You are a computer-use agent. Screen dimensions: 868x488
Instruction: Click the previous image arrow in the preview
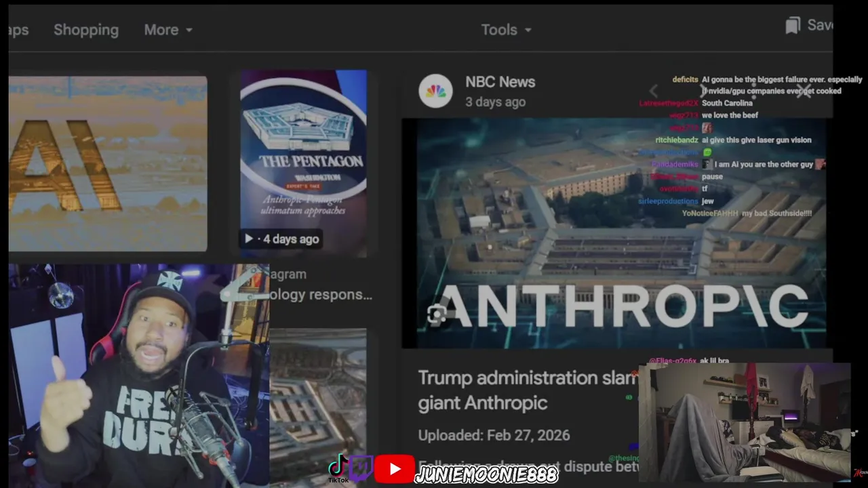(654, 91)
